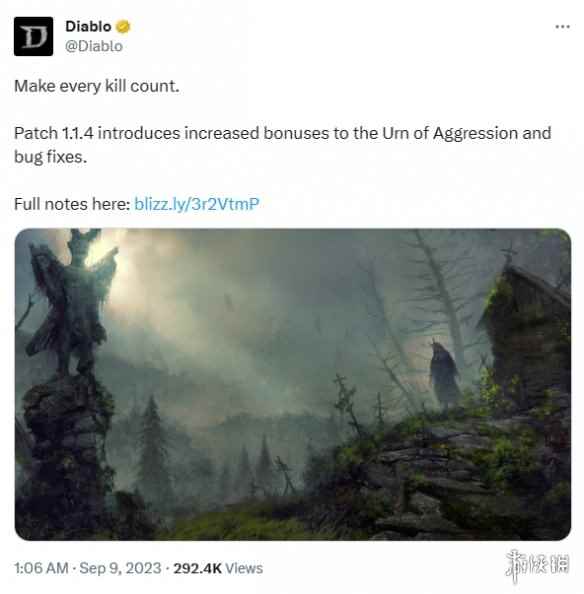Click the "bug fixes." text line
Screen dimensions: 584x594
50,157
